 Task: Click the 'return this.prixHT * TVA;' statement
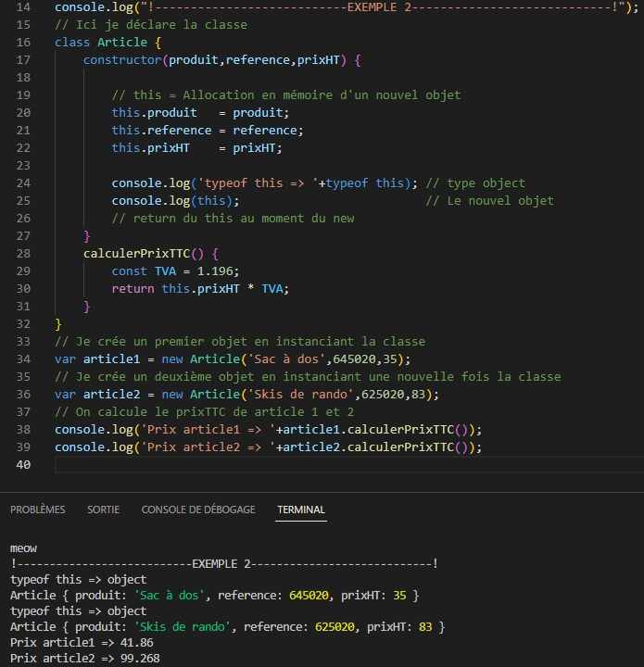(x=200, y=289)
